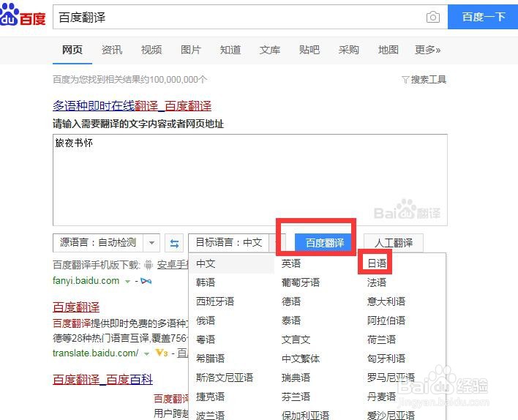Click the blue 百度翻译 translate button
518x420 pixels.
(324, 243)
